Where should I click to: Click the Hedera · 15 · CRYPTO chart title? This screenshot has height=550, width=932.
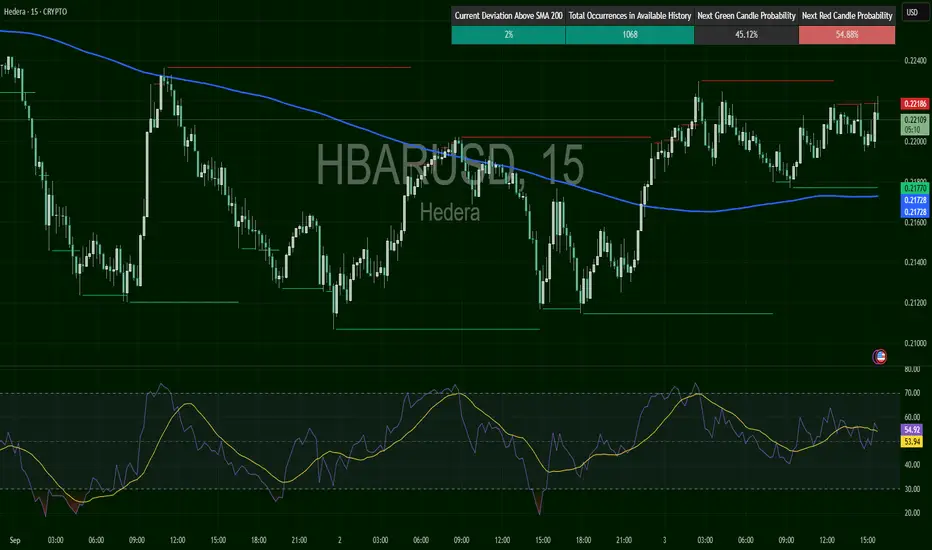[35, 12]
